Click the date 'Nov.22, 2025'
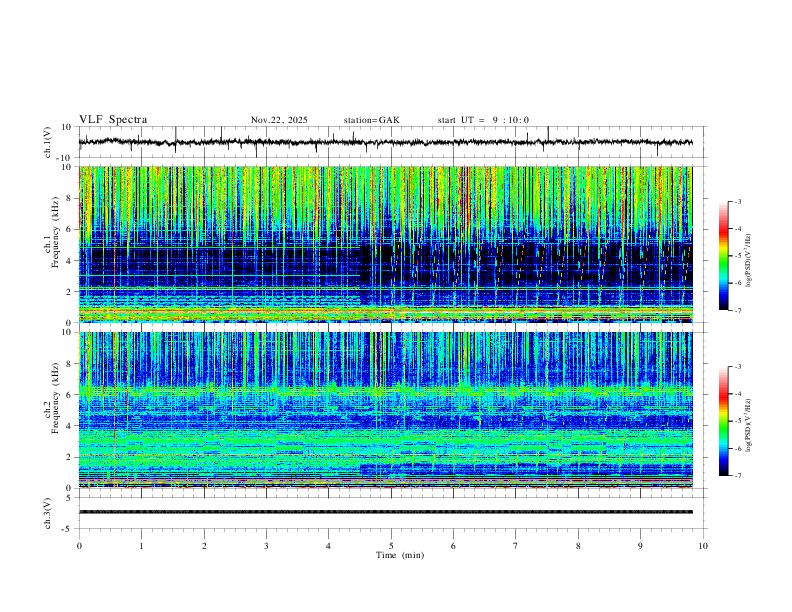 coord(279,120)
